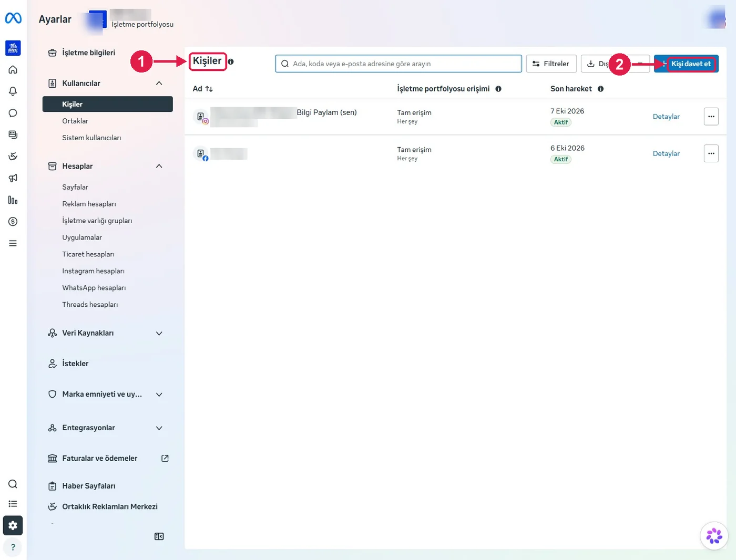Open the bar chart insights icon

(x=13, y=200)
